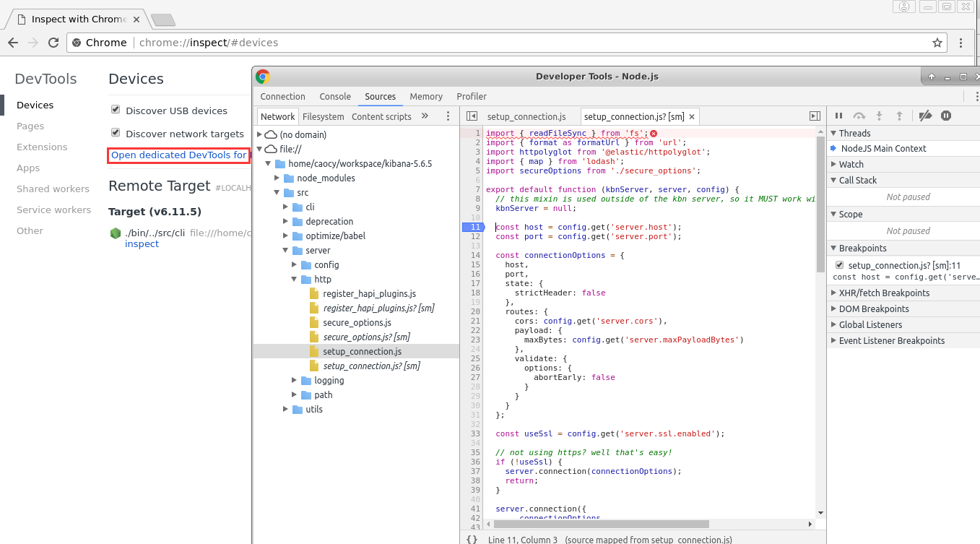
Task: Open the Chrome user profile icon
Action: (903, 7)
